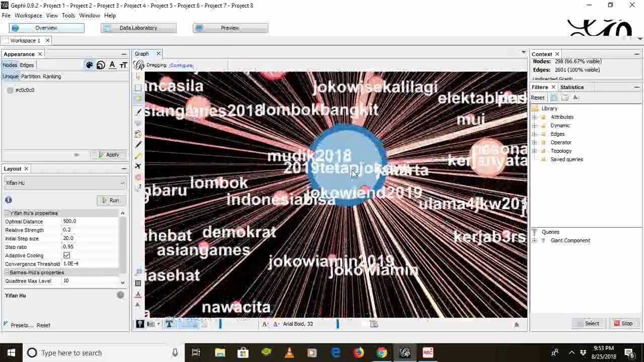Select the node pencil tool
Viewport: 644px width, 362px height.
click(138, 145)
